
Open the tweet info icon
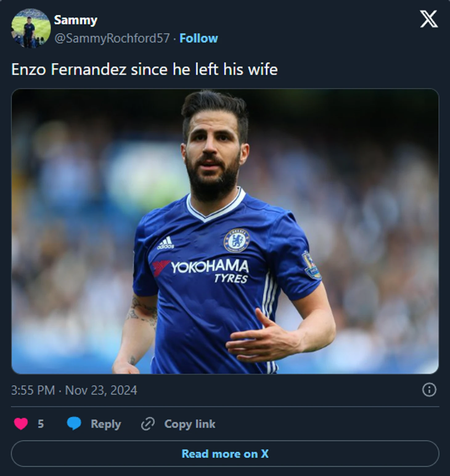[x=429, y=390]
